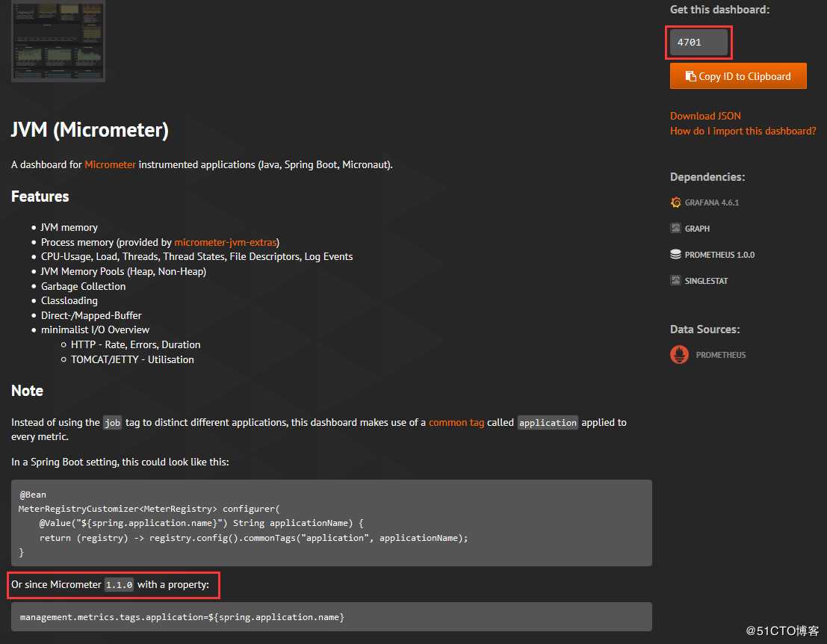Click the 'JVM (Micrometer)' heading
The height and width of the screenshot is (644, 827).
[x=90, y=130]
